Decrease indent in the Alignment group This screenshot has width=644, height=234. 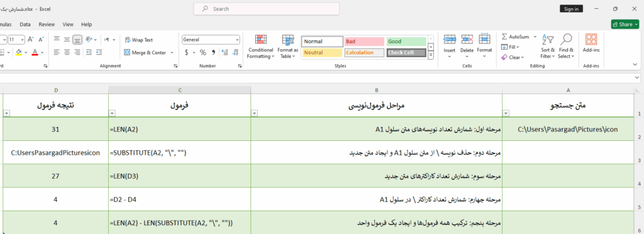tap(89, 52)
